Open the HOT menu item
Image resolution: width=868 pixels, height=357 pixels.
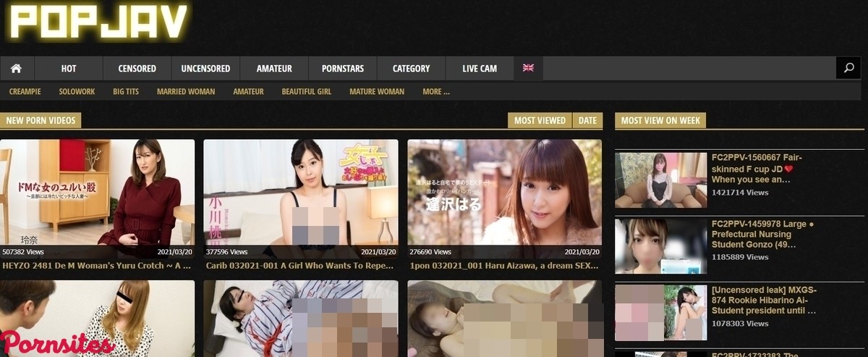69,68
